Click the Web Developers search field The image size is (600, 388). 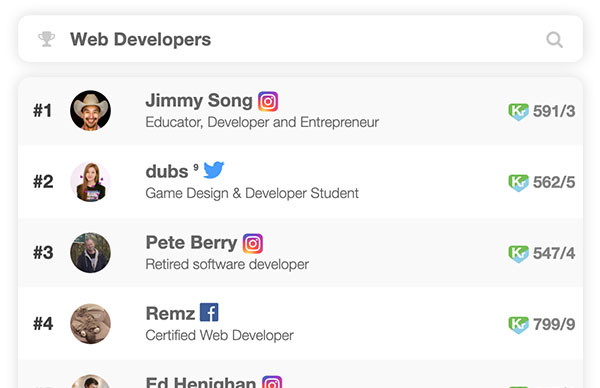pos(300,39)
